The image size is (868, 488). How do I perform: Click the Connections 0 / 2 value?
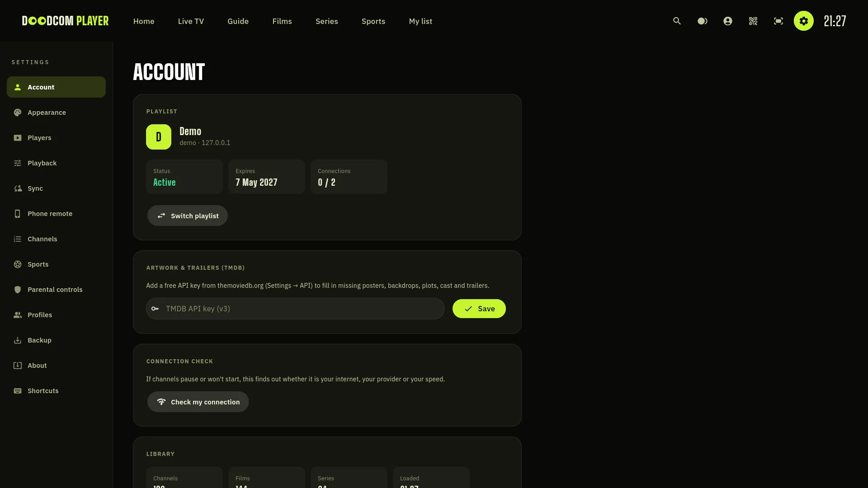326,183
